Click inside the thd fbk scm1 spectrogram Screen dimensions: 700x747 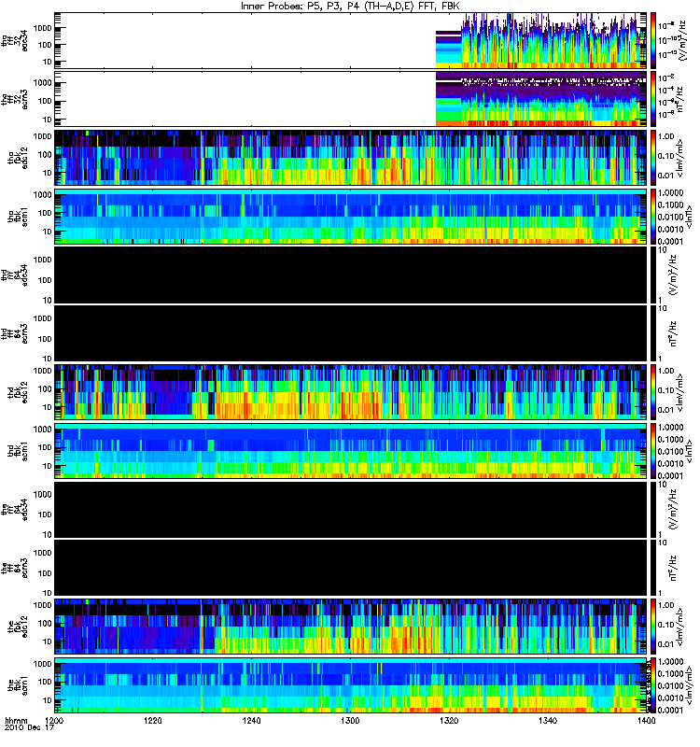tap(351, 451)
